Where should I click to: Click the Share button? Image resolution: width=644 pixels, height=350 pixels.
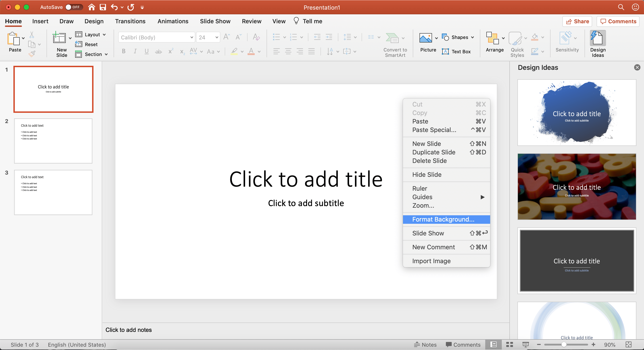577,21
